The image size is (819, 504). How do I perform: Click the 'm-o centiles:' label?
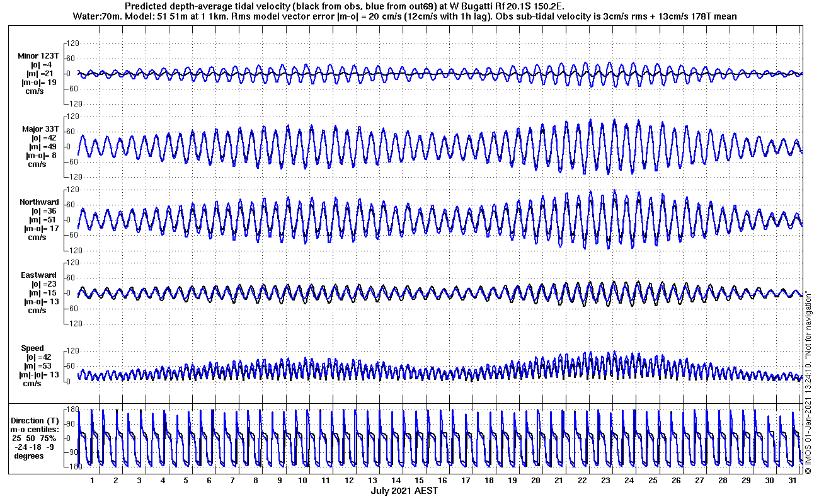tap(35, 429)
